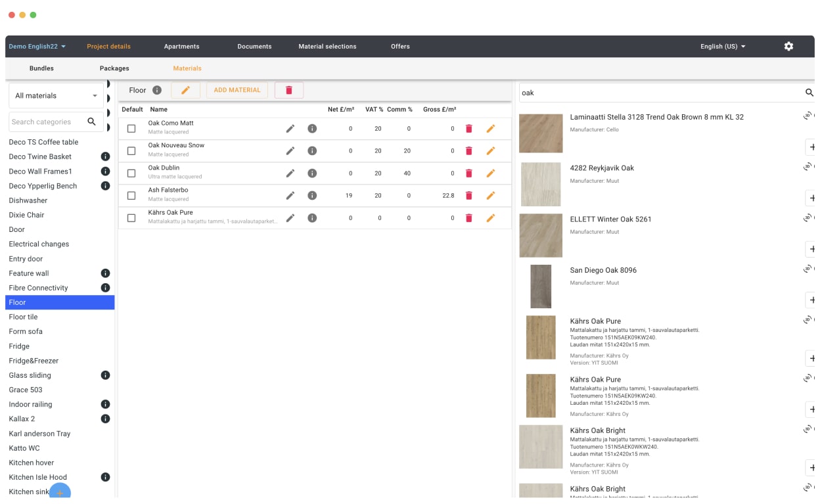Screen dimensions: 820x504
Task: Select Fridge&Freezer category
Action: (x=60, y=361)
